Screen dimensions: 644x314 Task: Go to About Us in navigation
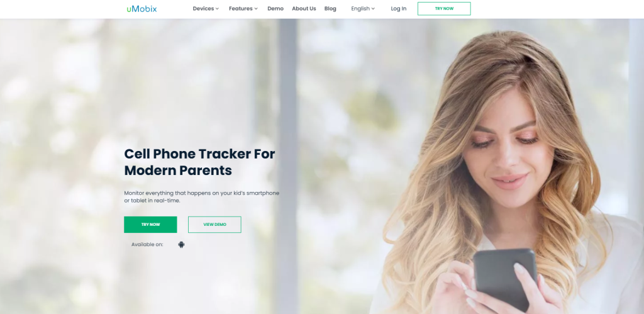[x=304, y=9]
